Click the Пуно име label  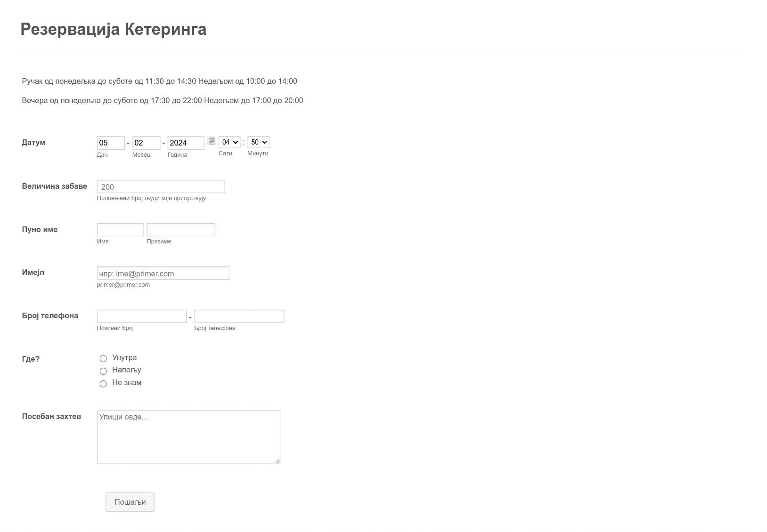(40, 230)
